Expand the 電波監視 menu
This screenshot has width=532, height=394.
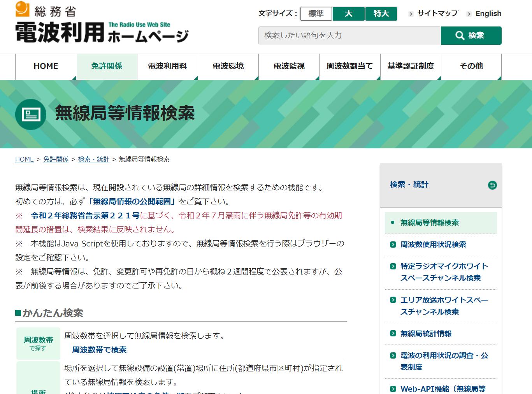tap(289, 67)
